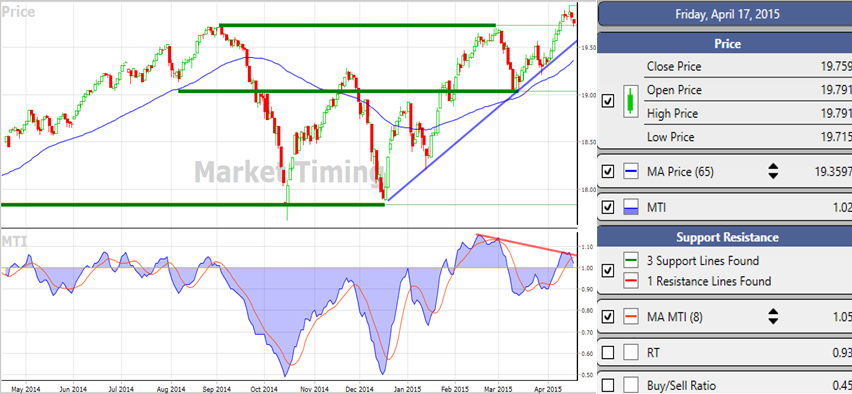Select the Close Price value 19.759
The image size is (852, 394).
(836, 66)
